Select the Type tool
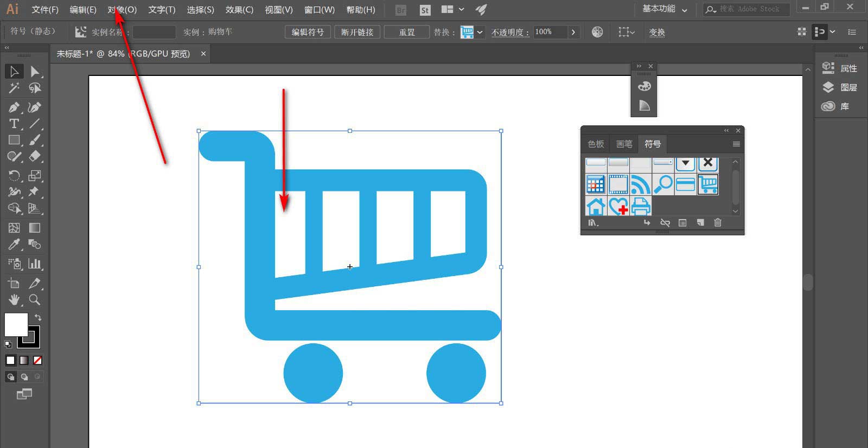 click(14, 124)
